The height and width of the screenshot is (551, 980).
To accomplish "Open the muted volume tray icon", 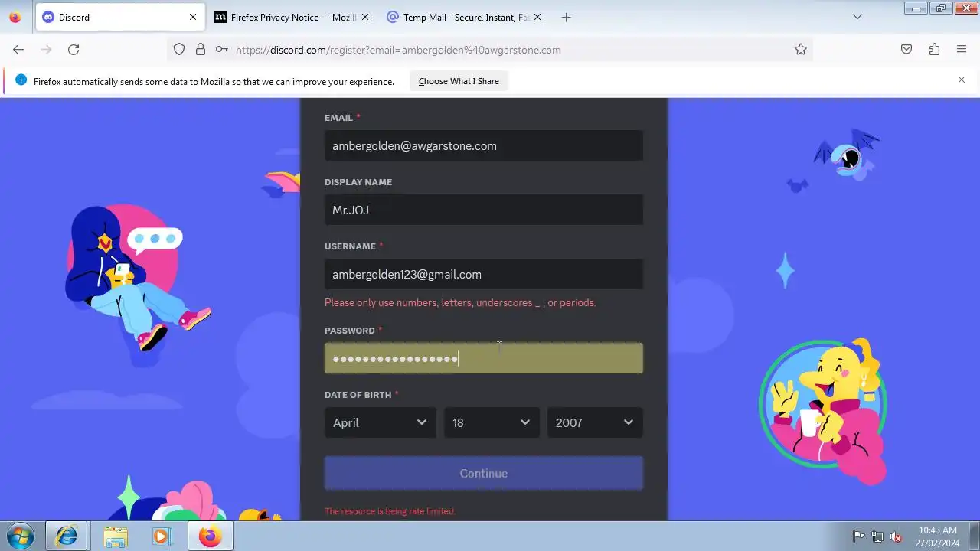I will click(x=896, y=537).
